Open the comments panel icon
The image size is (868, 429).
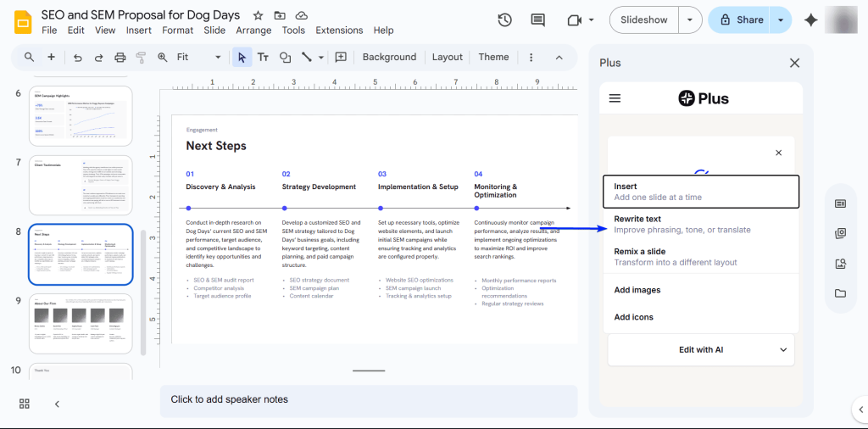(537, 20)
